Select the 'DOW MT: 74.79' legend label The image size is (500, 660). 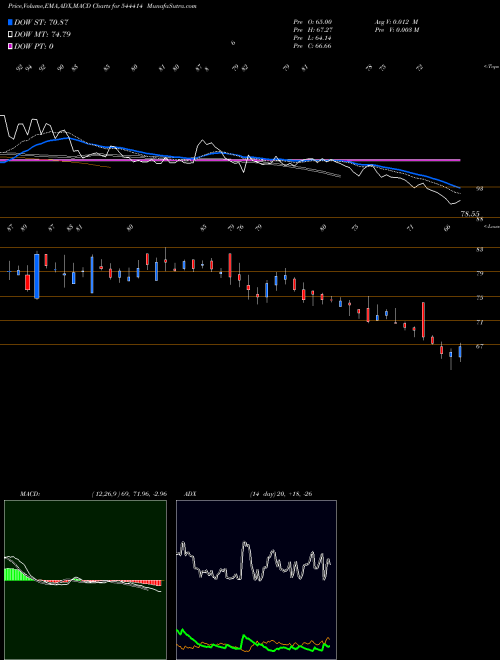42,35
